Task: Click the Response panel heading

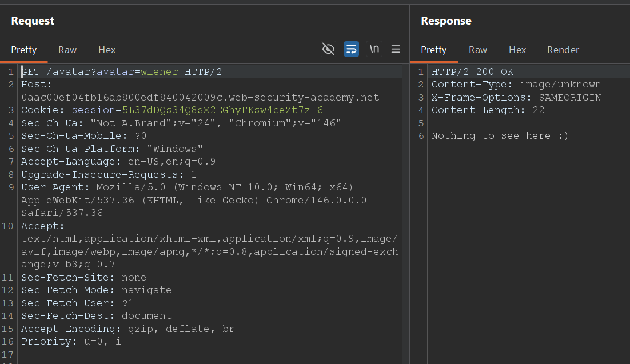Action: point(446,21)
